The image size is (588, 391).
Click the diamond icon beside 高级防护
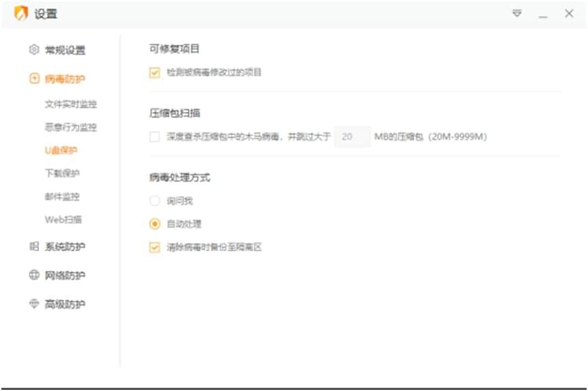(34, 304)
